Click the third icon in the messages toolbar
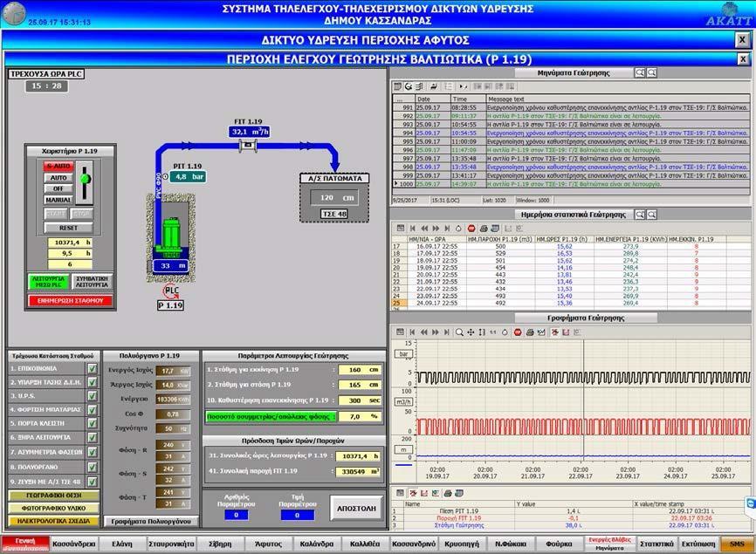 click(419, 86)
